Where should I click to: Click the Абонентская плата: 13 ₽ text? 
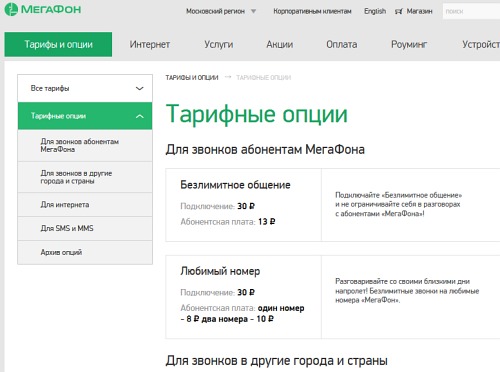tap(228, 222)
